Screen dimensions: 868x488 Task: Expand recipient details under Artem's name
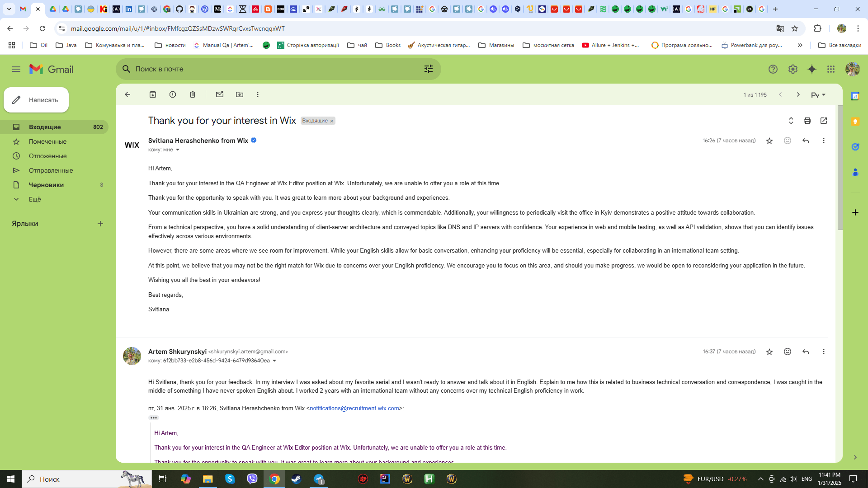pyautogui.click(x=274, y=361)
